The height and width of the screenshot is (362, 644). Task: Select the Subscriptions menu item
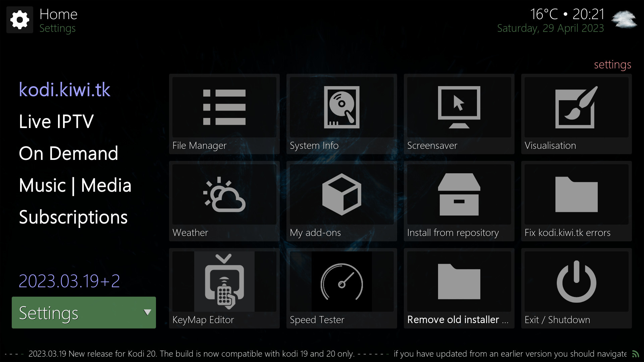[x=73, y=218]
